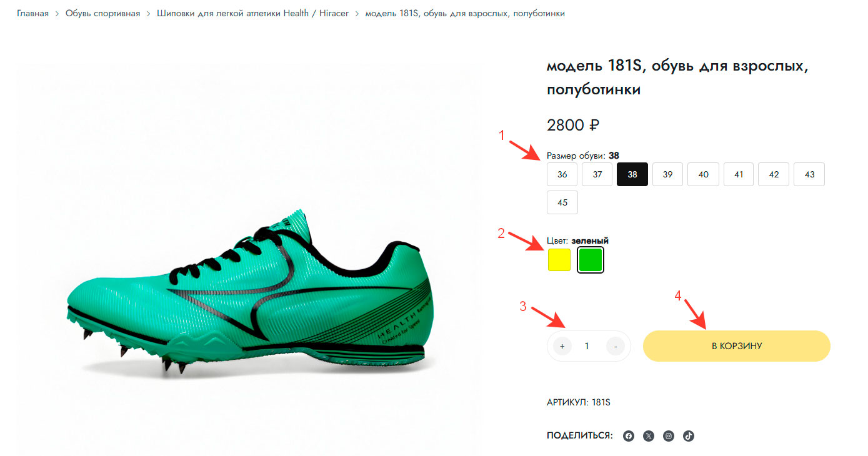The image size is (868, 456).
Task: Open Обувь спортивная breadcrumb link
Action: [x=103, y=13]
